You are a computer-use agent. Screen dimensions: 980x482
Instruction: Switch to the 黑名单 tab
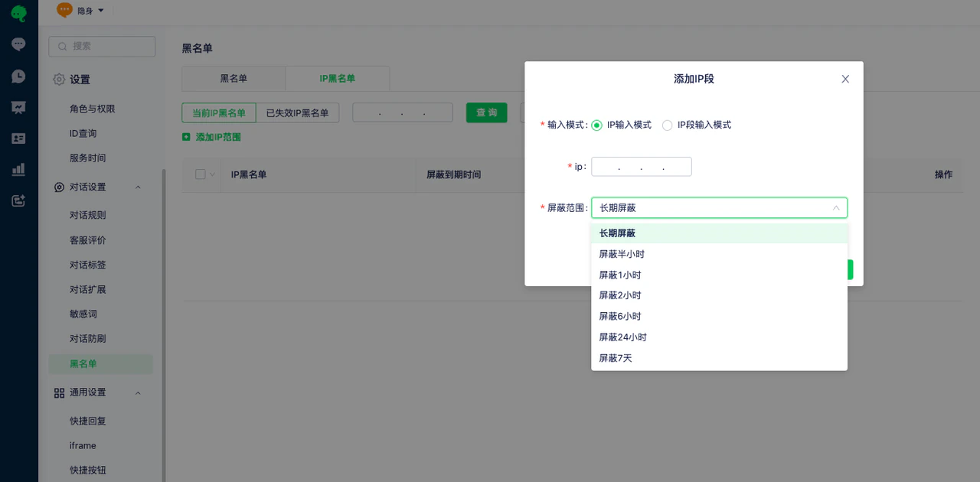point(234,78)
